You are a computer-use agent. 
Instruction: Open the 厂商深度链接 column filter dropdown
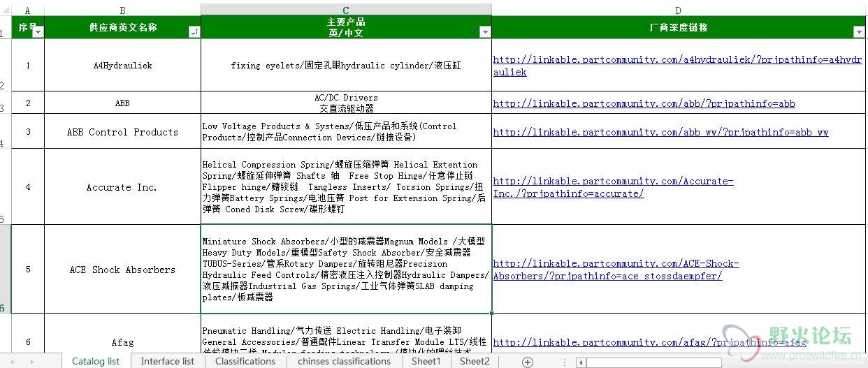(859, 32)
